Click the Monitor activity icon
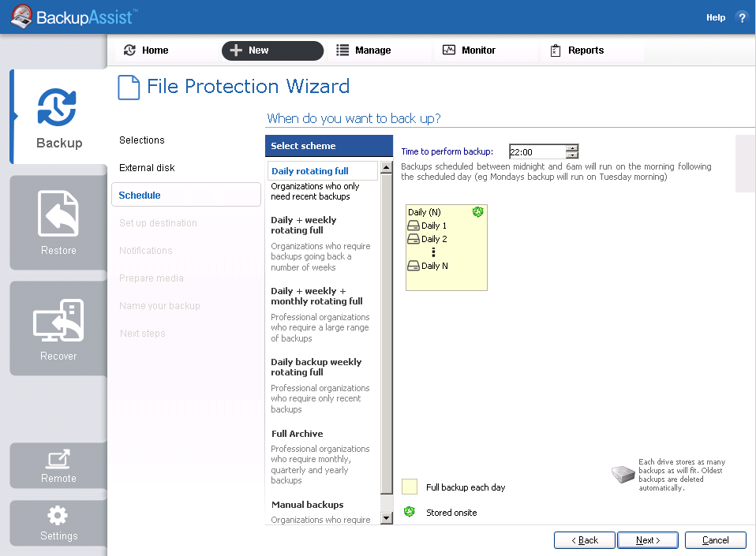756x556 pixels. pyautogui.click(x=449, y=50)
